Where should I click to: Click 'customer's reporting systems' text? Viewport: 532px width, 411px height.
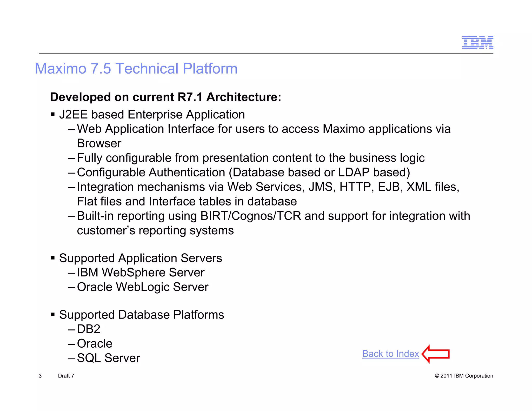pos(155,231)
